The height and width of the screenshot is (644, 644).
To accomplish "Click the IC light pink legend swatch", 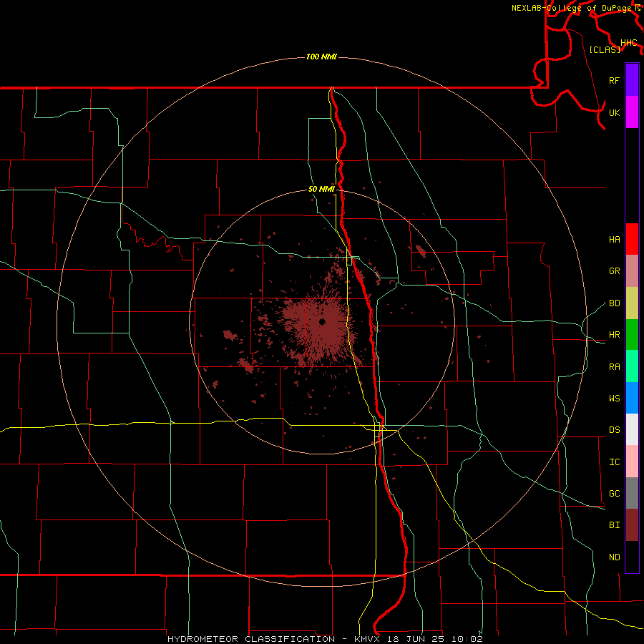I will click(x=632, y=462).
